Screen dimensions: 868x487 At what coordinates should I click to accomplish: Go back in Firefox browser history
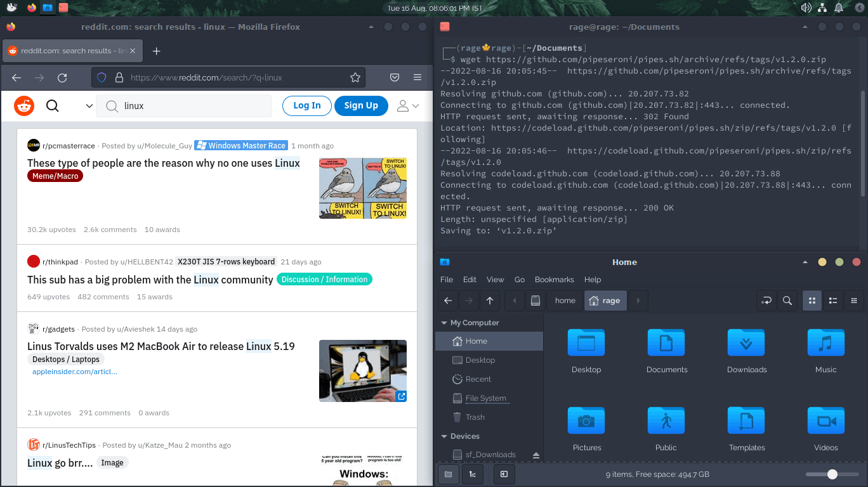[16, 78]
